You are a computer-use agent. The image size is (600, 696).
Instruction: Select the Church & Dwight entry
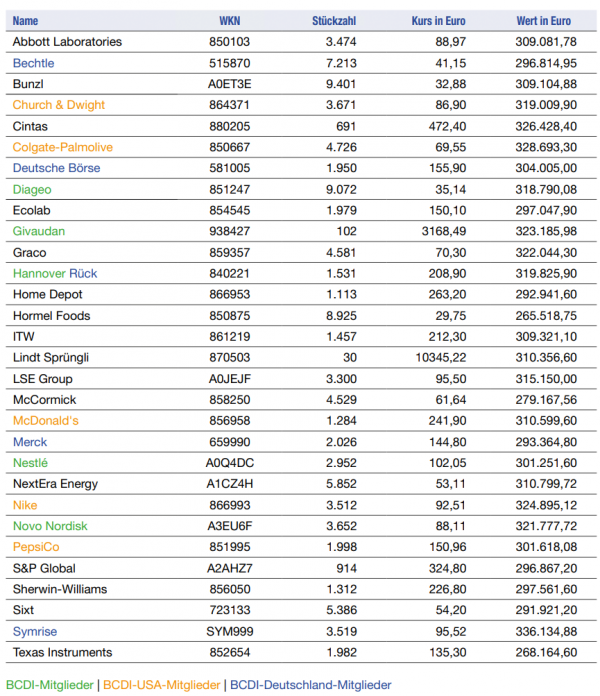pos(59,105)
